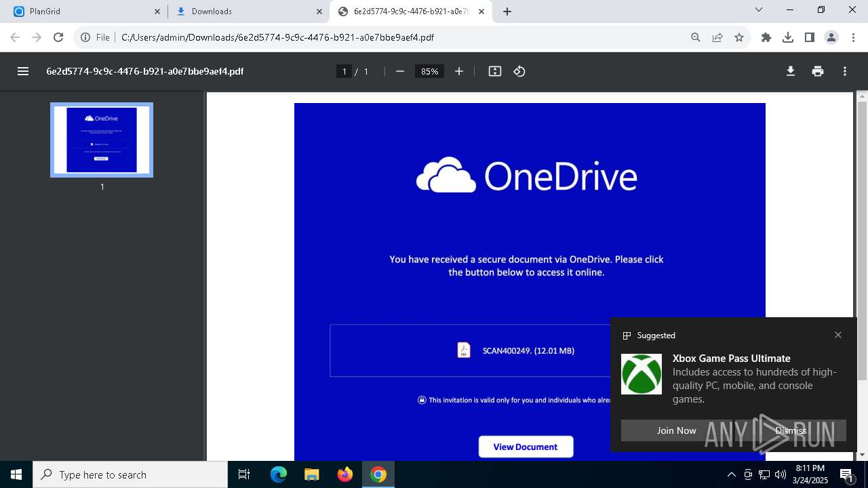Image resolution: width=868 pixels, height=488 pixels.
Task: Click the PDF filename title in toolbar
Action: coord(144,71)
